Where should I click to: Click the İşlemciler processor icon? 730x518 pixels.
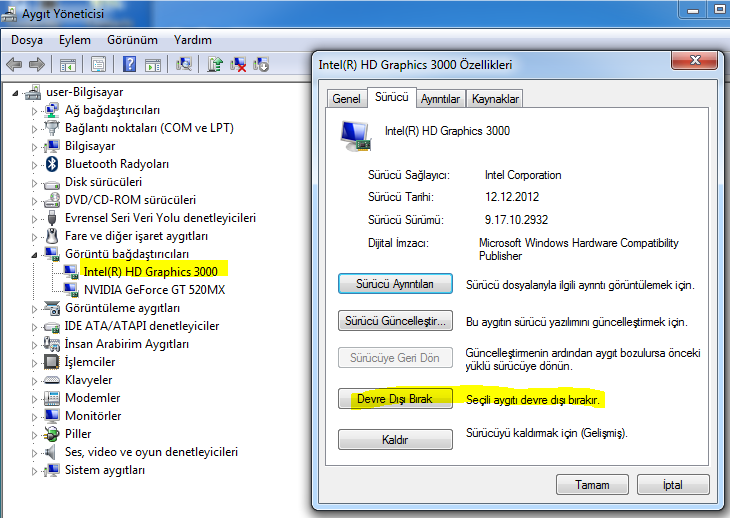pyautogui.click(x=51, y=362)
